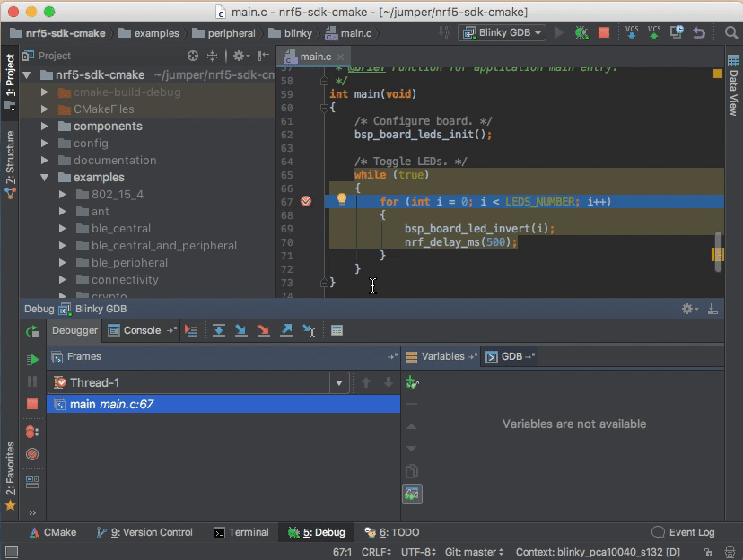
Task: Click Git: master branch in status bar
Action: pos(473,552)
